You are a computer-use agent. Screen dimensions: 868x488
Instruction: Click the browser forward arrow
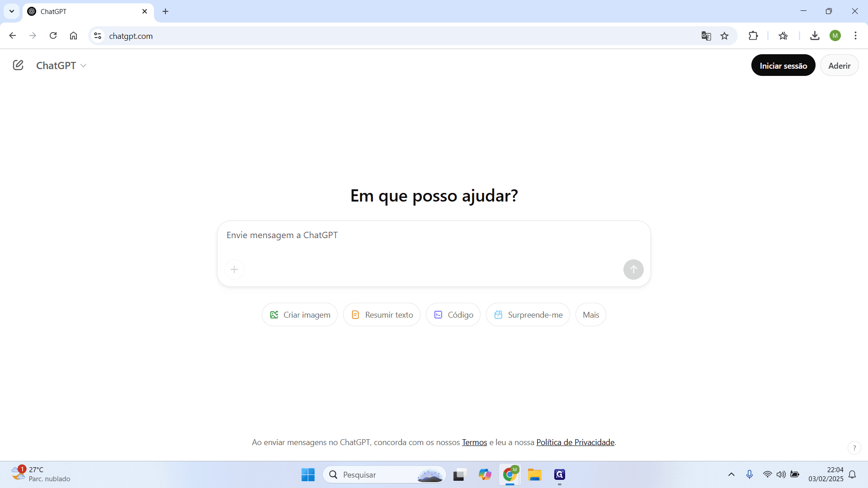[x=33, y=36]
